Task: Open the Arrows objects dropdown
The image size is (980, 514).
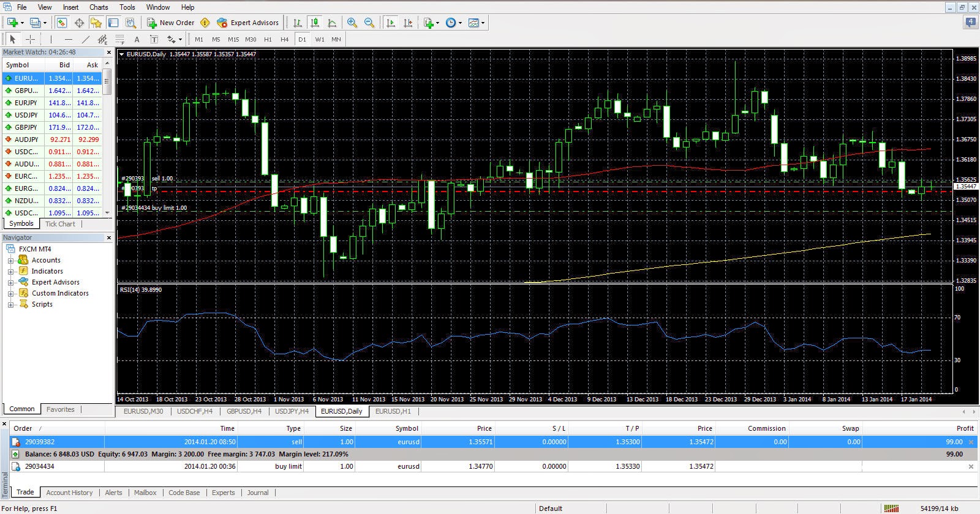Action: tap(175, 39)
